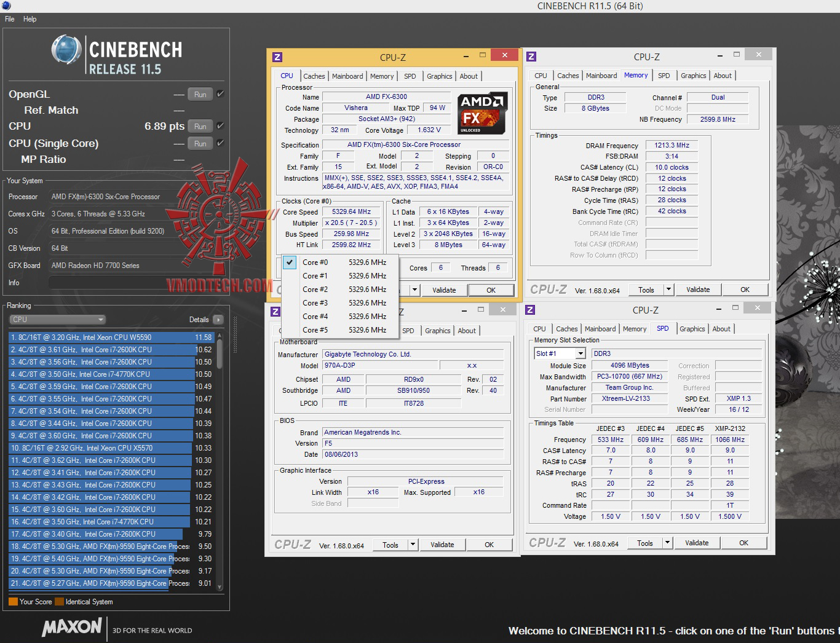Click the AMD FX Unlocked processor logo
The image size is (840, 643).
483,113
